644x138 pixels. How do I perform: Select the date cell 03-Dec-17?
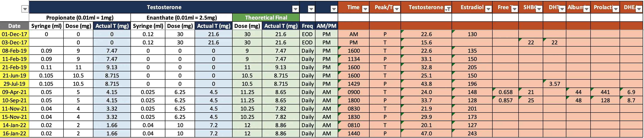[14, 42]
